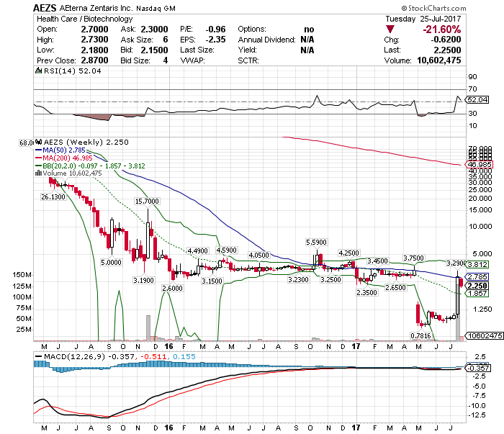Viewport: 504px width, 434px height.
Task: Click the 1.857 Bollinger midline tag
Action: (x=477, y=294)
